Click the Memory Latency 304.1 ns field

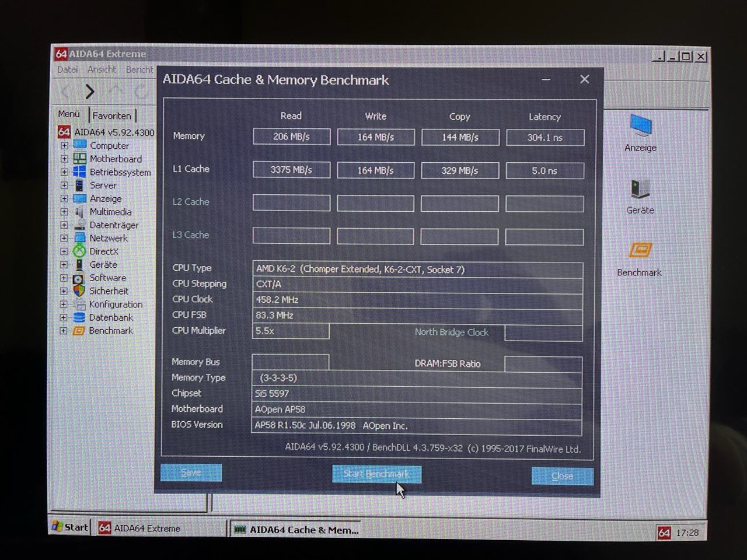[x=545, y=138]
